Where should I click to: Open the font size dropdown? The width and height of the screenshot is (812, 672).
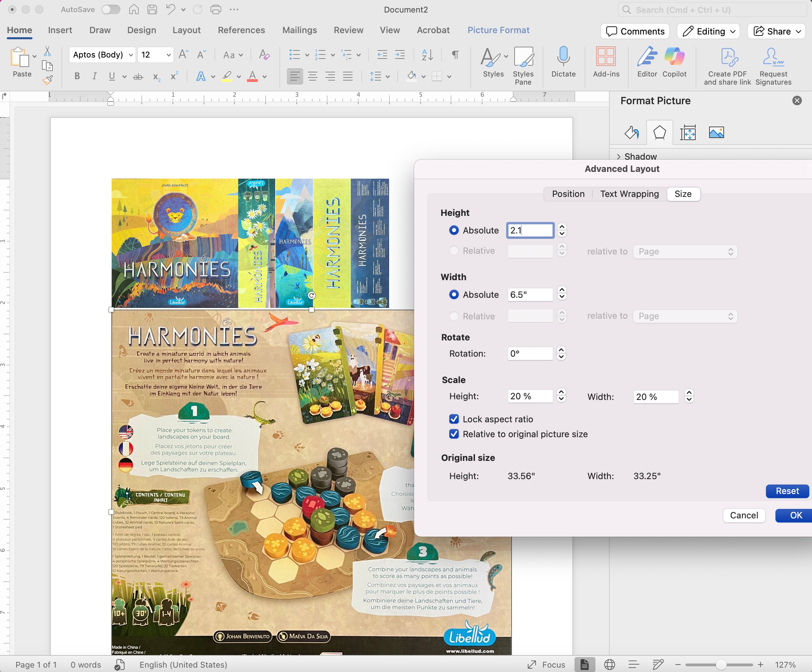tap(168, 55)
